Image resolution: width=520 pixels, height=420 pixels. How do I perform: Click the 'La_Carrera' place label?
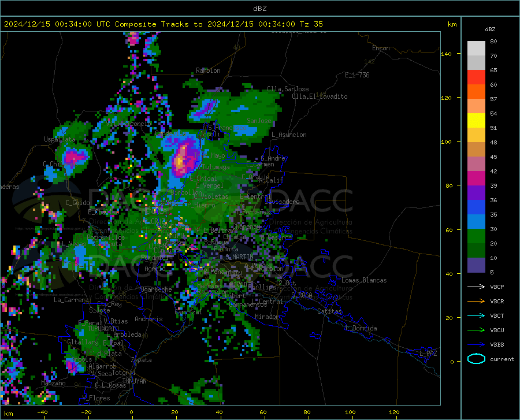71,300
